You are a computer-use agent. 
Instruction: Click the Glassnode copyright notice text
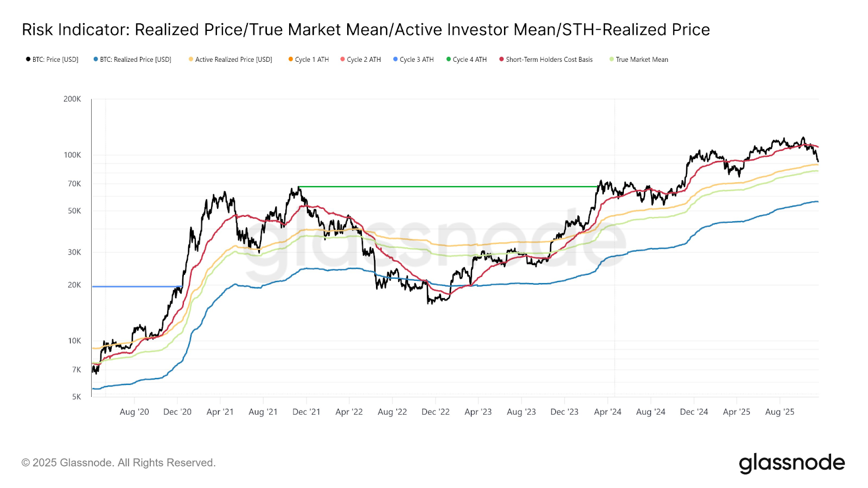118,463
